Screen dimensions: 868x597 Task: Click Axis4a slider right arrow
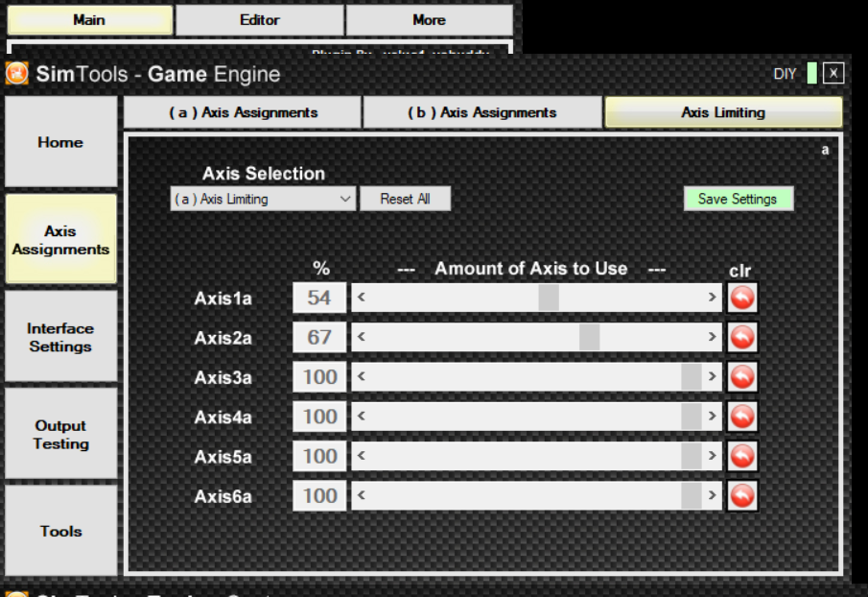712,416
